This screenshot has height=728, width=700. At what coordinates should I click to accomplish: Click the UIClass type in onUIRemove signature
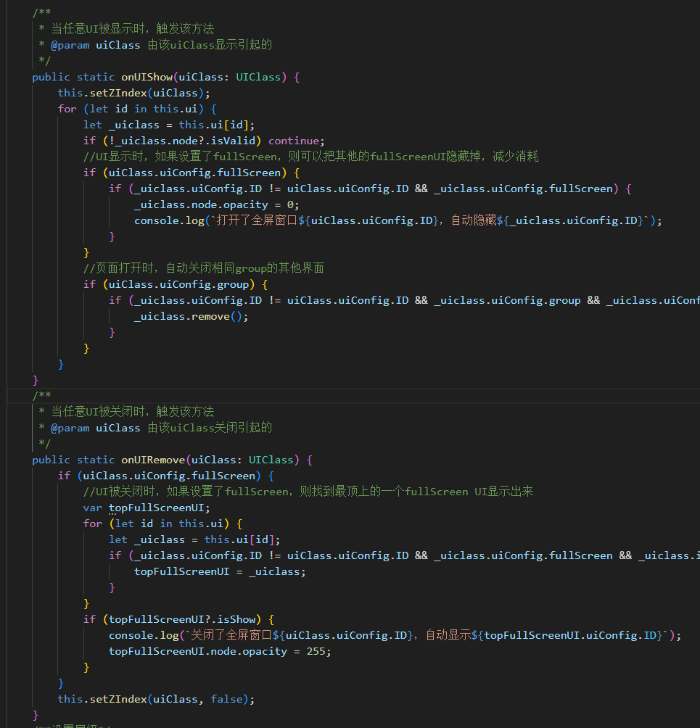271,460
